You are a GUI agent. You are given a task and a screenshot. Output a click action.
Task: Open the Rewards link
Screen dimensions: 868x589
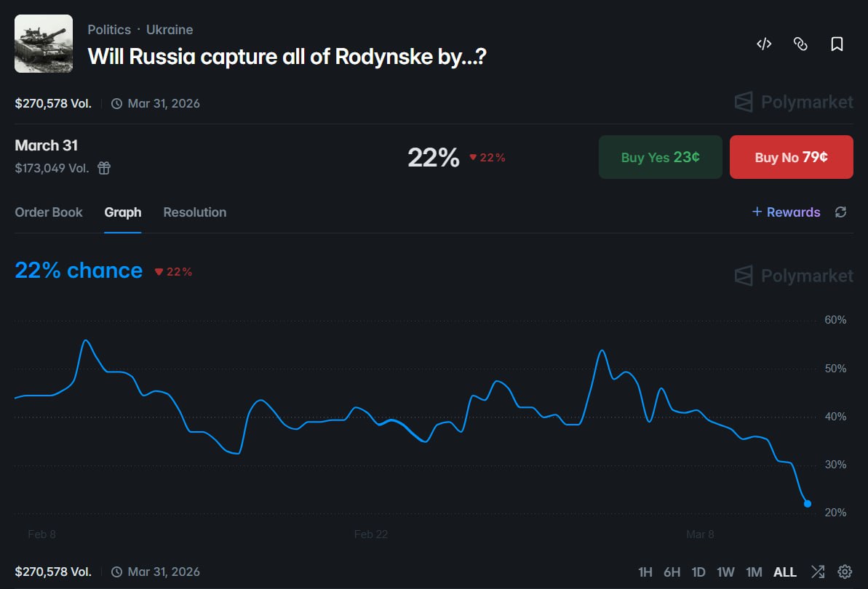coord(786,212)
